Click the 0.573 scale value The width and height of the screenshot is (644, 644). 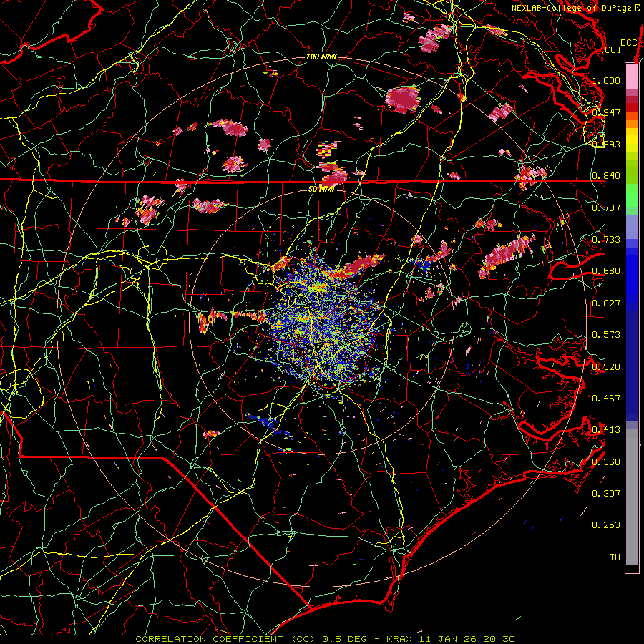[x=606, y=334]
